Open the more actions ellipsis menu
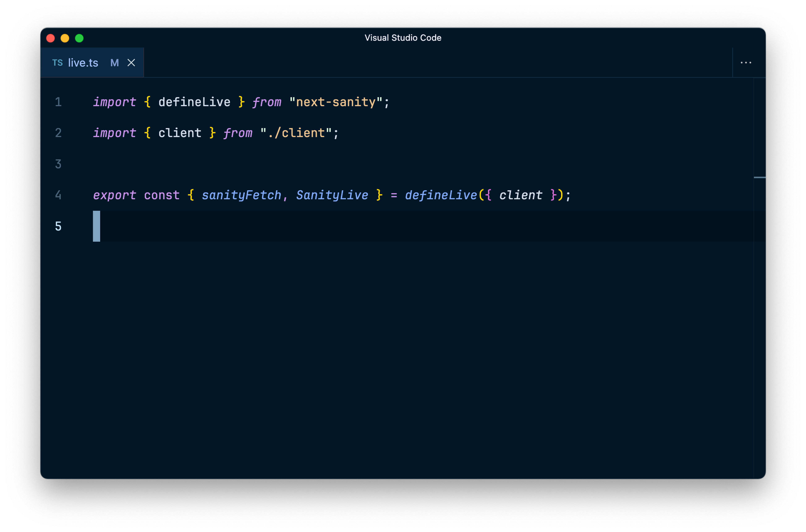The image size is (806, 532). 746,63
